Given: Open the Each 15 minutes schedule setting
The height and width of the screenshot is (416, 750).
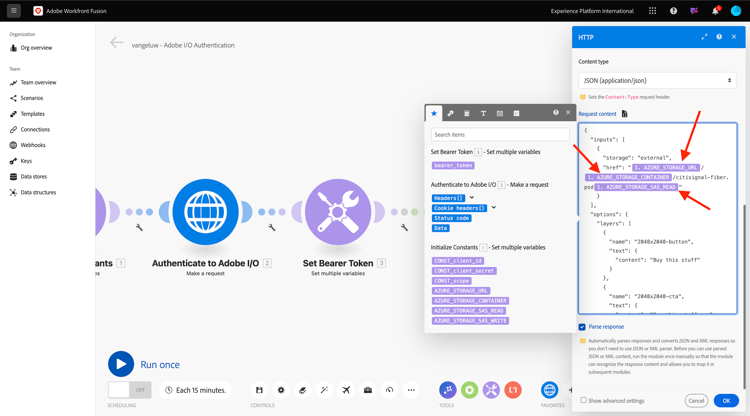Looking at the screenshot, I should pyautogui.click(x=195, y=390).
